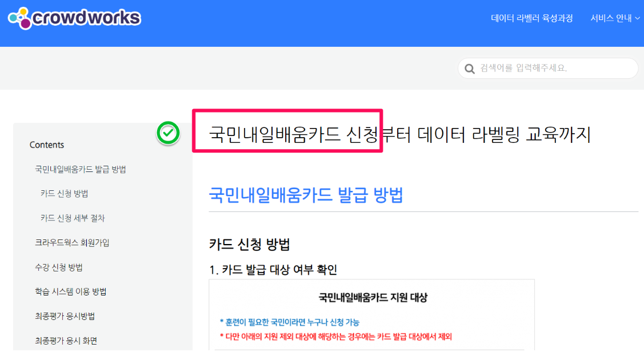Click the 국민내일배움카드 지원 대상 title

(373, 297)
